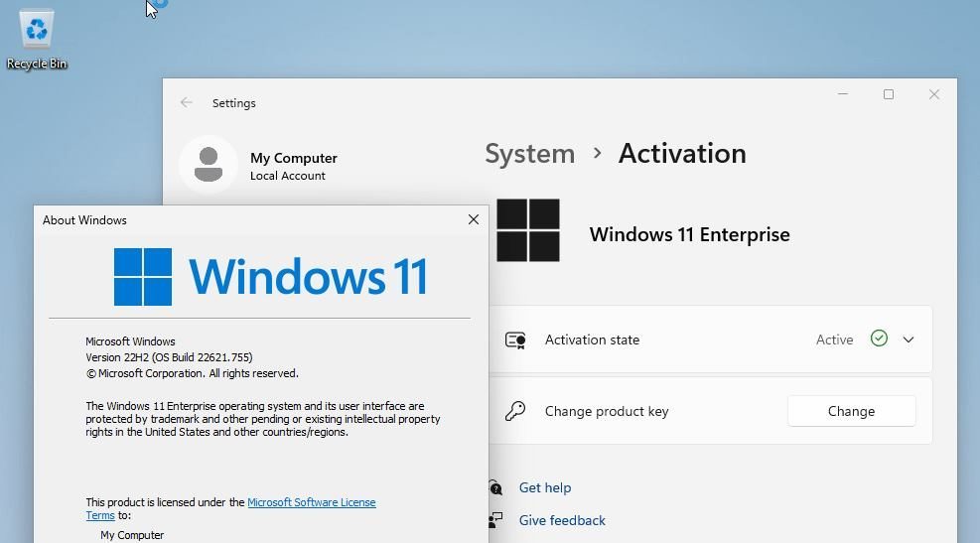Click the product key icon

pos(515,411)
